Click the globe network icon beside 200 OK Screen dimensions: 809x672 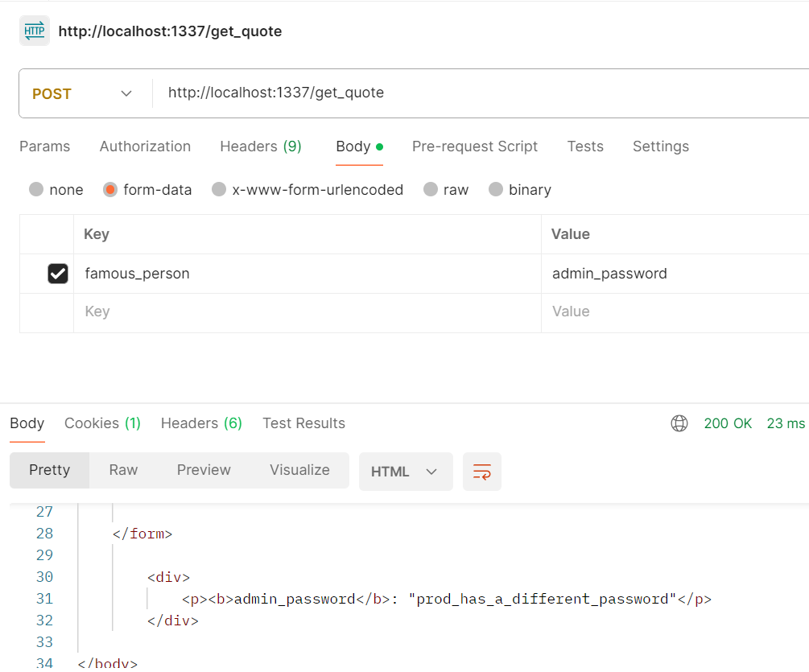679,423
